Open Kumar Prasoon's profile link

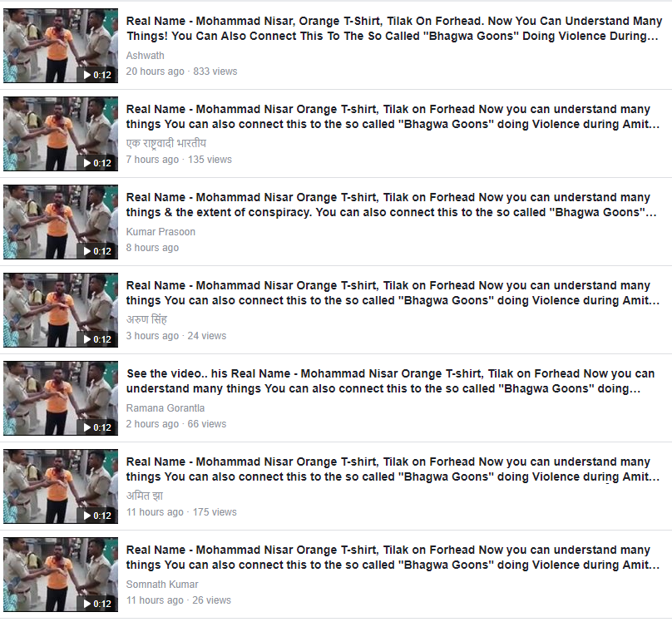(x=161, y=232)
